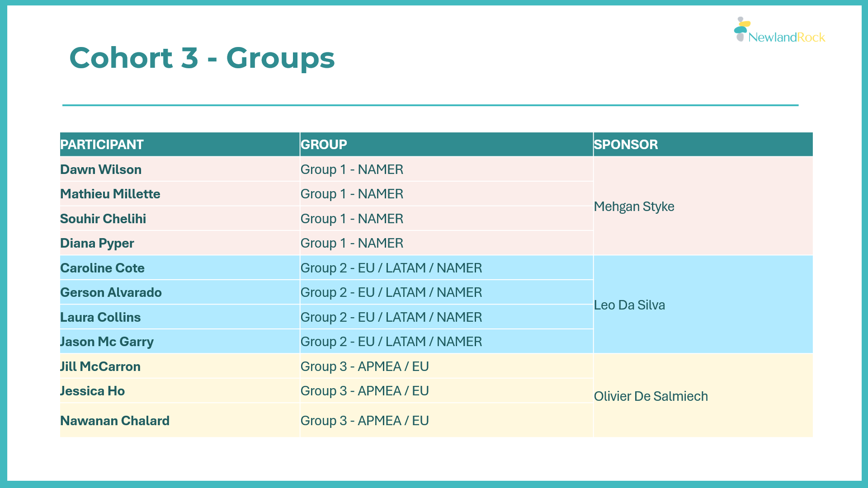Click the Caroline Cote cell
Image resolution: width=868 pixels, height=488 pixels.
click(179, 268)
